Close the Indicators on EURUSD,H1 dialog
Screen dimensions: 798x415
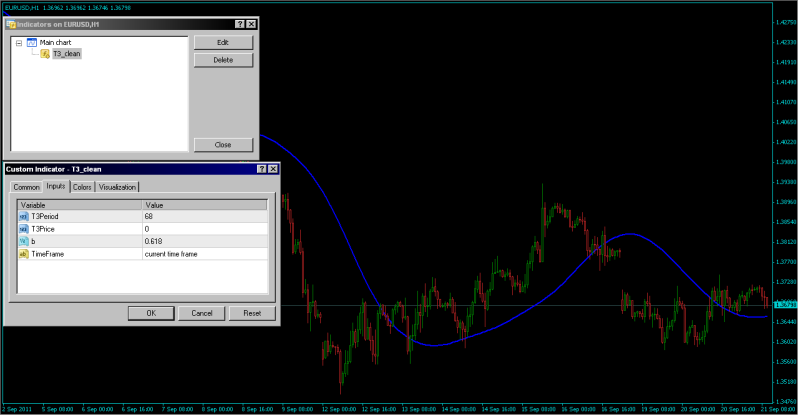coord(251,24)
